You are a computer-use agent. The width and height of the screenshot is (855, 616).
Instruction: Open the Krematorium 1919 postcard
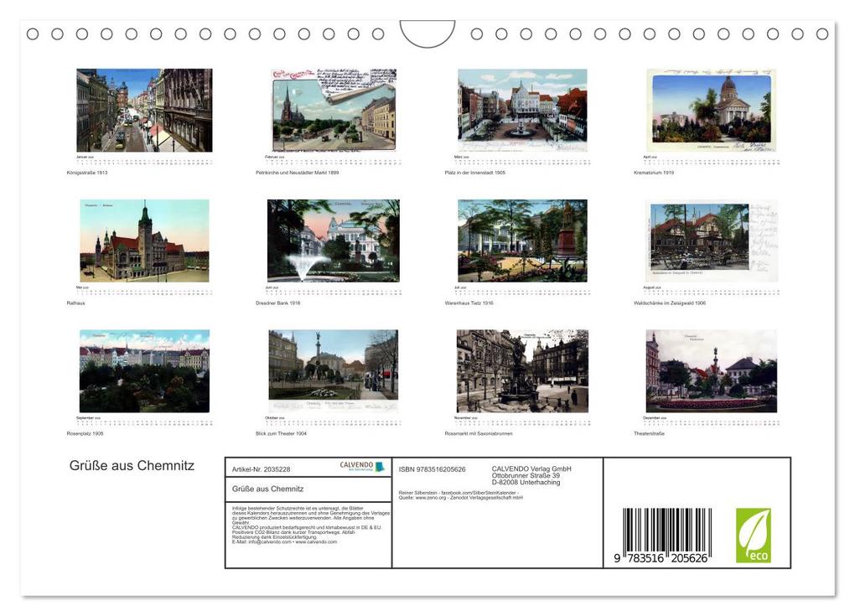click(711, 110)
